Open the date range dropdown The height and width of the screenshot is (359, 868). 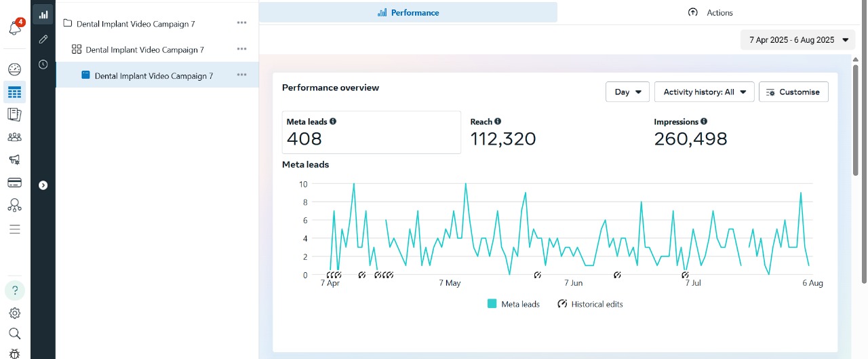pos(797,40)
